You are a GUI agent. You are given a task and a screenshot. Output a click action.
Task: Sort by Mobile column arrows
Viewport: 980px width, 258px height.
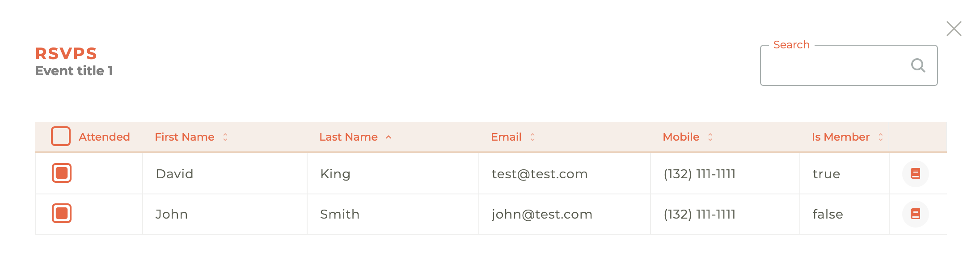pyautogui.click(x=710, y=137)
